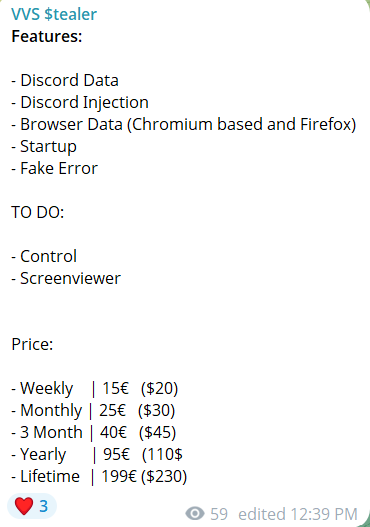Click the Weekly 15€ price line

point(95,389)
